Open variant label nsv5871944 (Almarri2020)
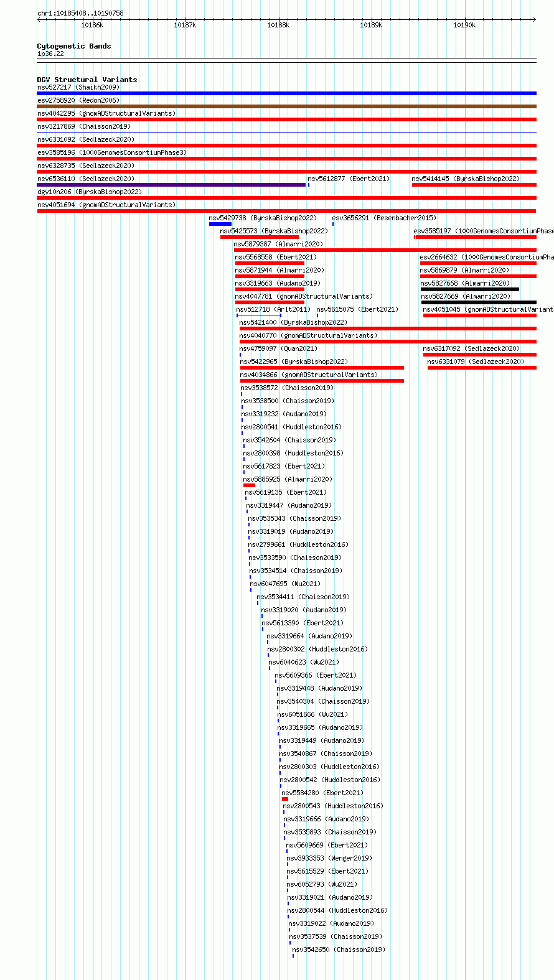The width and height of the screenshot is (554, 980). [x=279, y=270]
